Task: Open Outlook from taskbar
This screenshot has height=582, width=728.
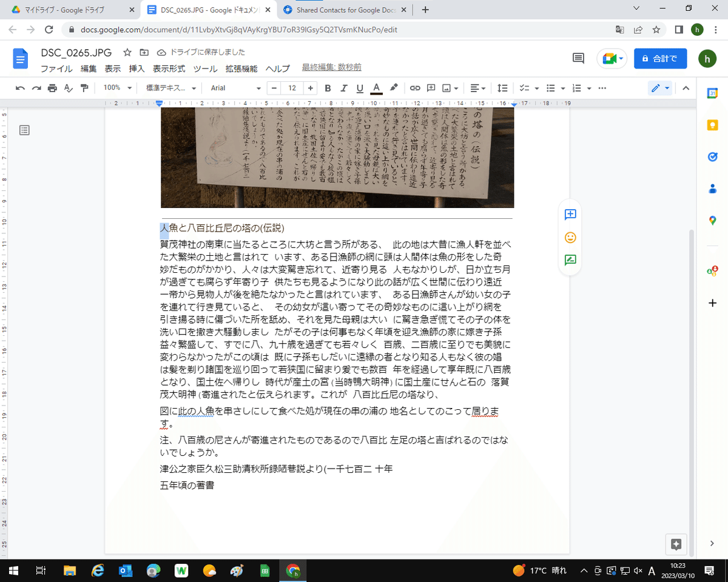Action: coord(126,570)
